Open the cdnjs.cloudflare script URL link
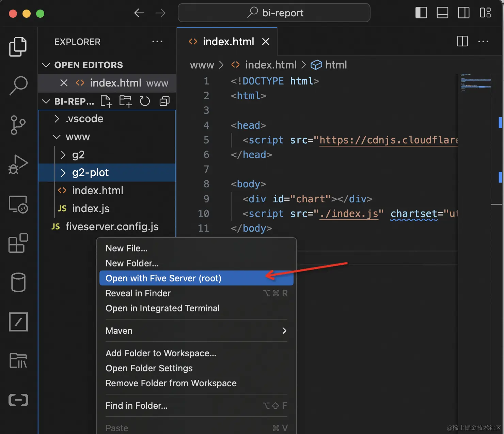504x434 pixels. tap(389, 140)
